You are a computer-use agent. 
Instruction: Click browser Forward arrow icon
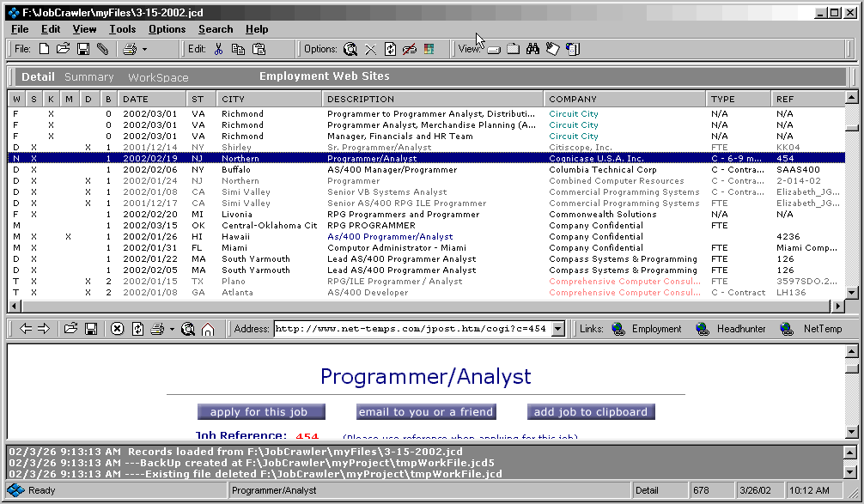44,329
